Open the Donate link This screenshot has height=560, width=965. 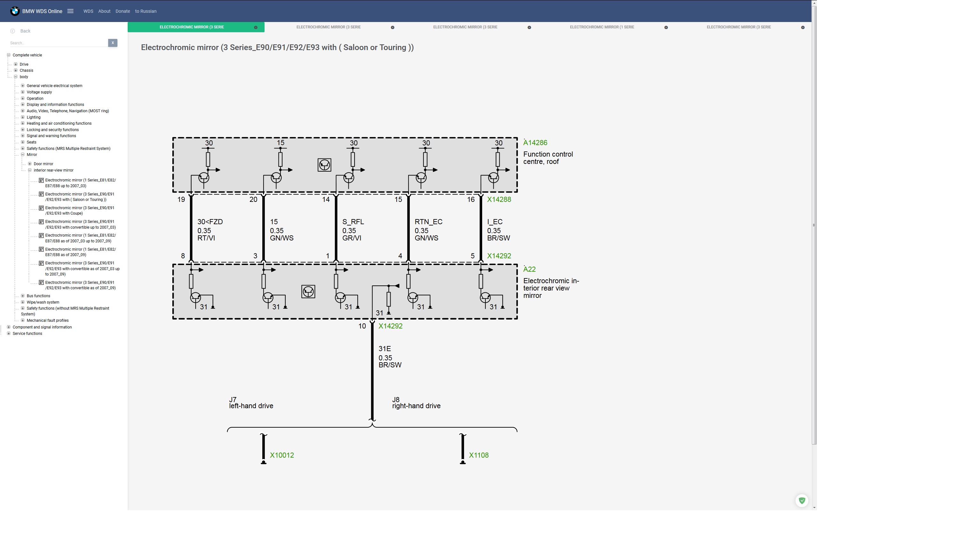[x=123, y=11]
